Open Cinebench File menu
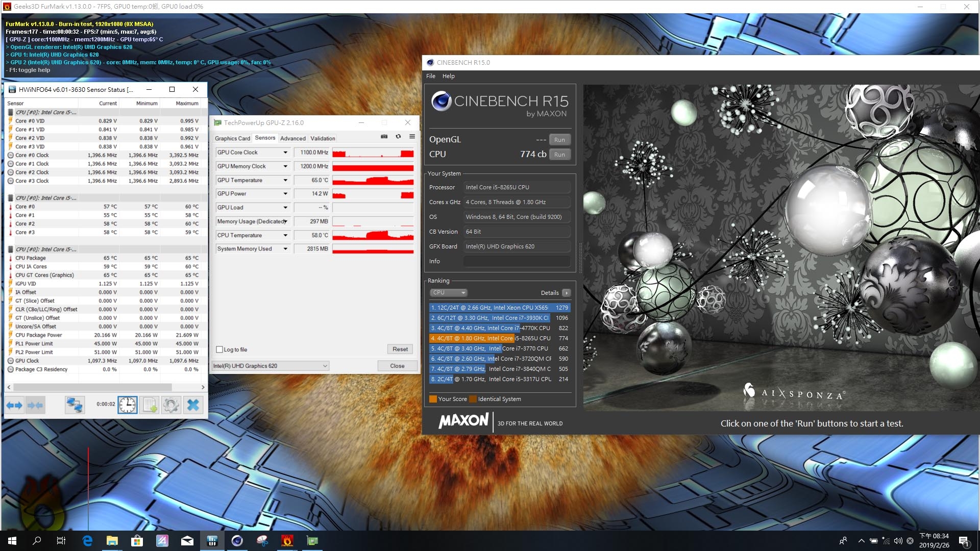 coord(431,76)
